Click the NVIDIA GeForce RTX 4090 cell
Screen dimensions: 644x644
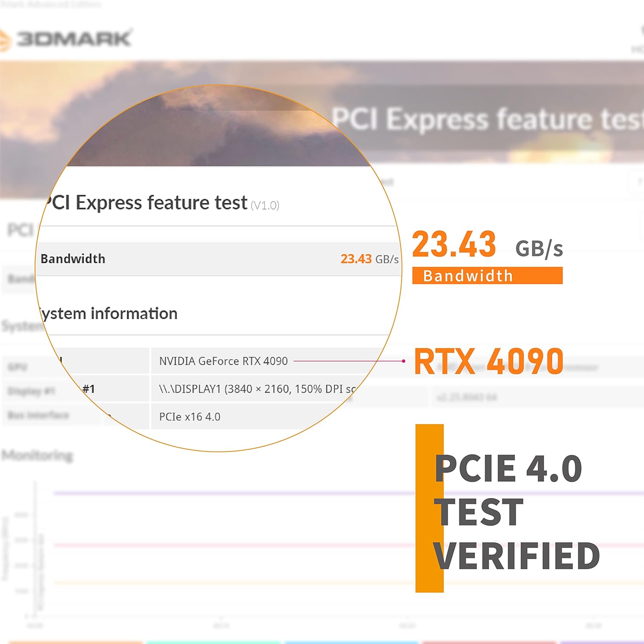pos(223,361)
